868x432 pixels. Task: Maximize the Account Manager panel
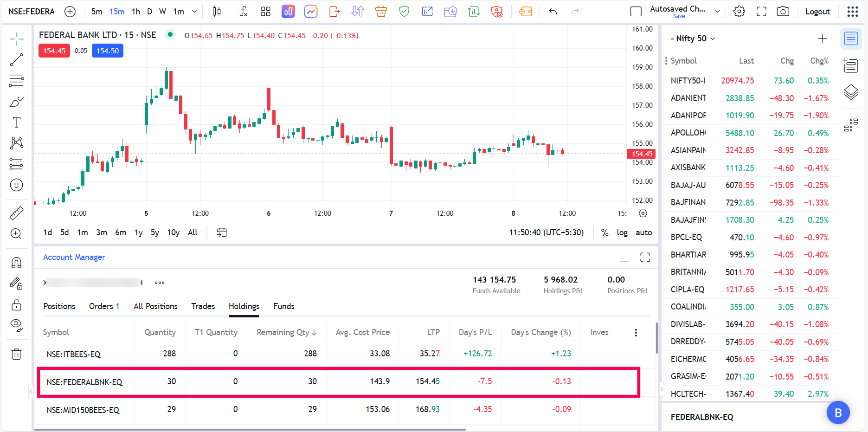point(645,258)
